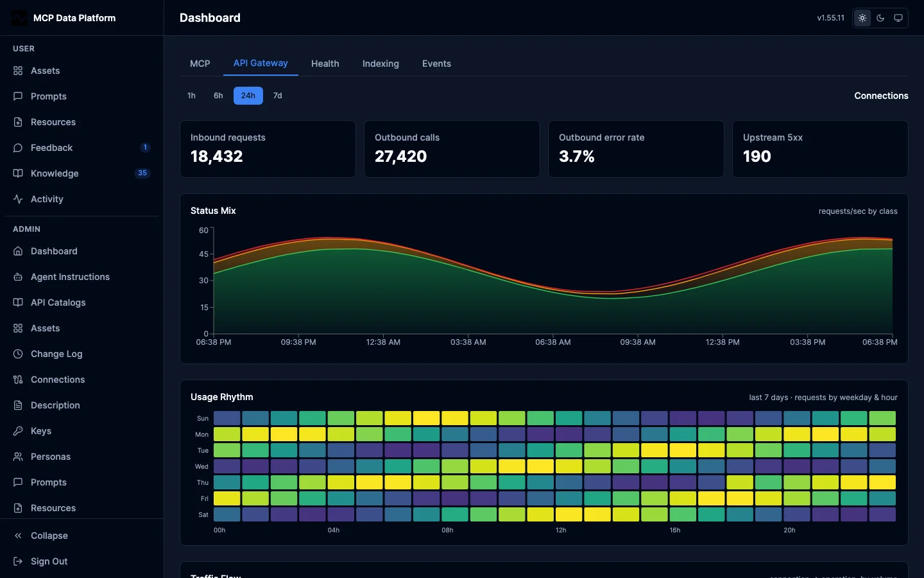Click the Feedback speech bubble icon
The image size is (924, 578).
pos(18,148)
